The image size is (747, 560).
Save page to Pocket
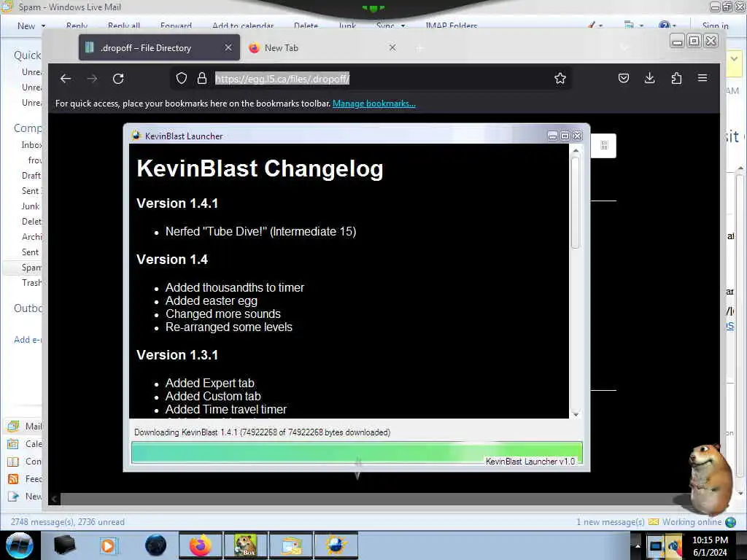[x=624, y=78]
